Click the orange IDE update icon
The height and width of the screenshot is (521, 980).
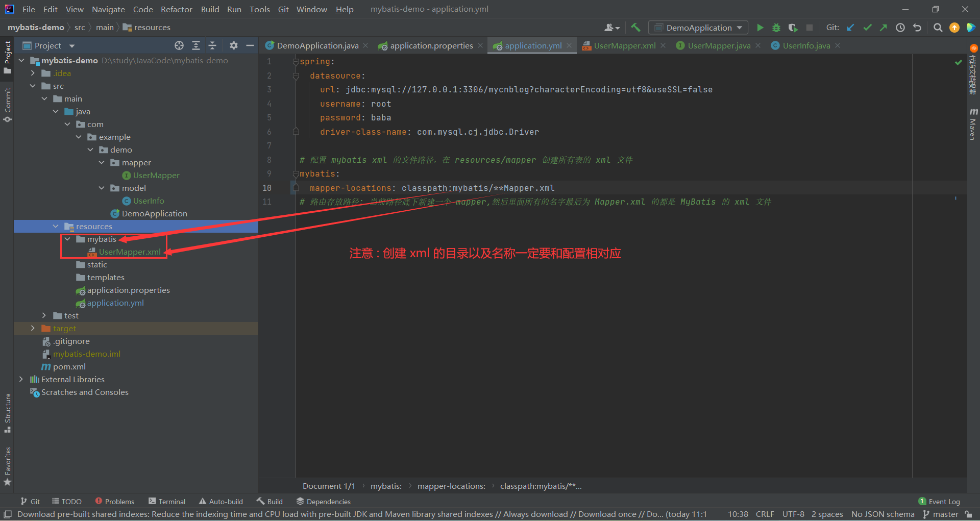[954, 28]
